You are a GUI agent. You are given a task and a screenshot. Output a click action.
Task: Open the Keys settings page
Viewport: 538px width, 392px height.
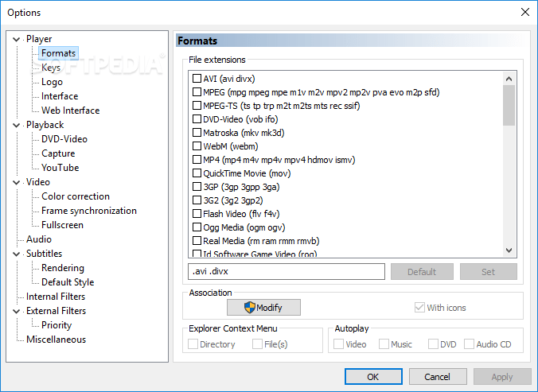click(51, 68)
